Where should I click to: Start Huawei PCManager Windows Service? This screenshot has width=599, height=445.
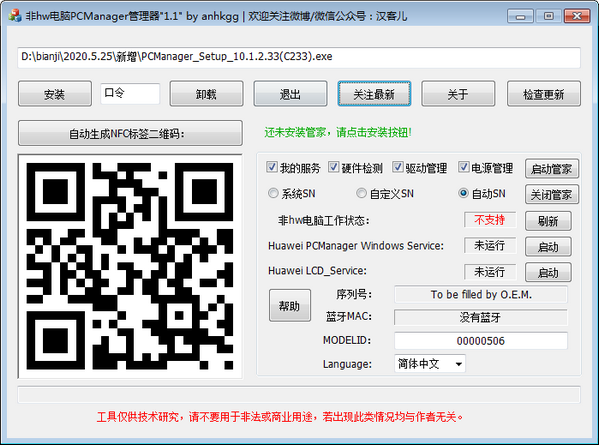[x=549, y=247]
